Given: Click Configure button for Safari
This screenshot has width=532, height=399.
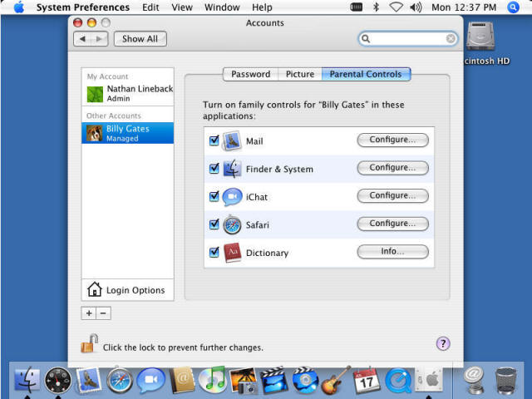Looking at the screenshot, I should pyautogui.click(x=392, y=224).
